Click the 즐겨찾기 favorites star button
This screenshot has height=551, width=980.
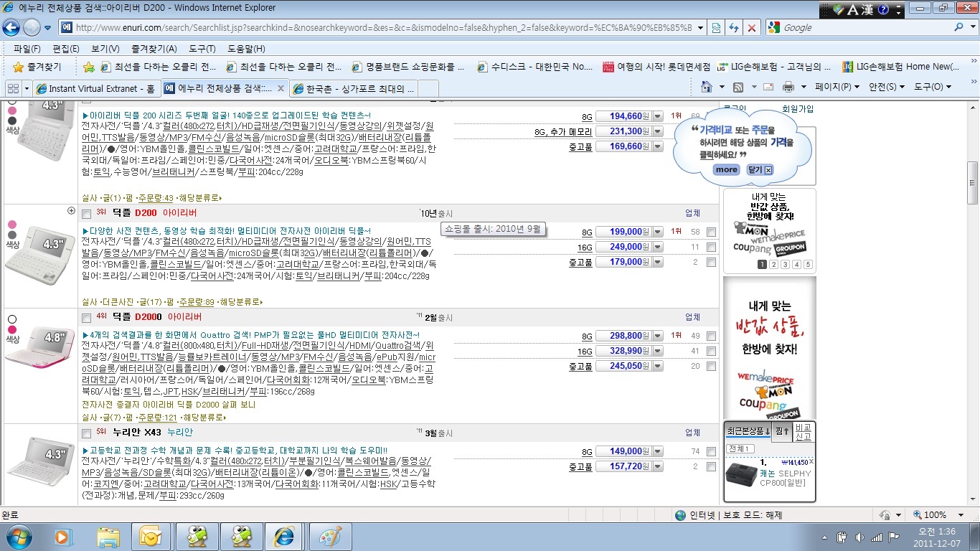click(37, 67)
